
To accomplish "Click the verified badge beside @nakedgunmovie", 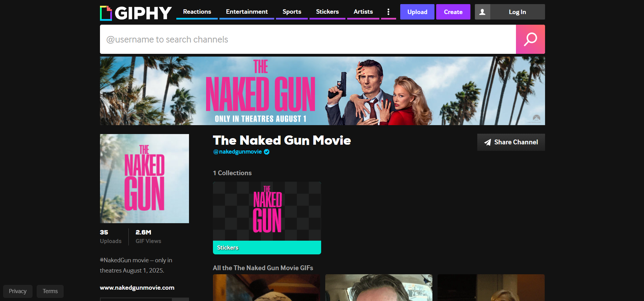I will click(267, 152).
